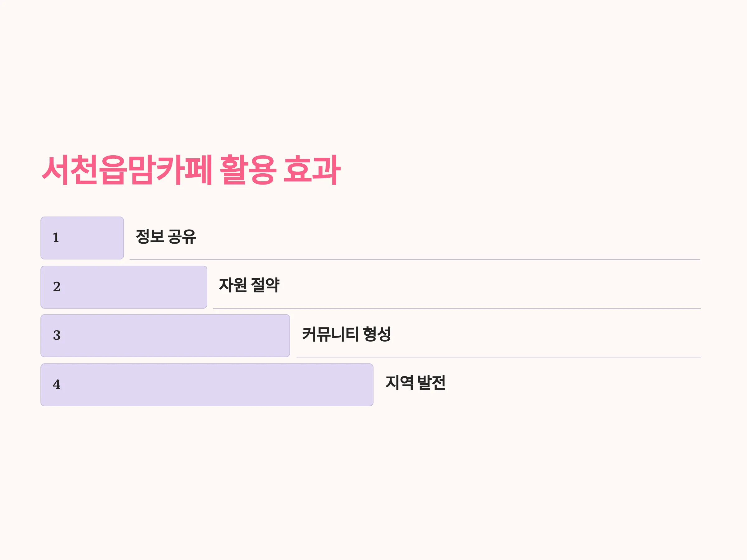
Task: Click the word 형성 beside bar 3
Action: coord(377,334)
